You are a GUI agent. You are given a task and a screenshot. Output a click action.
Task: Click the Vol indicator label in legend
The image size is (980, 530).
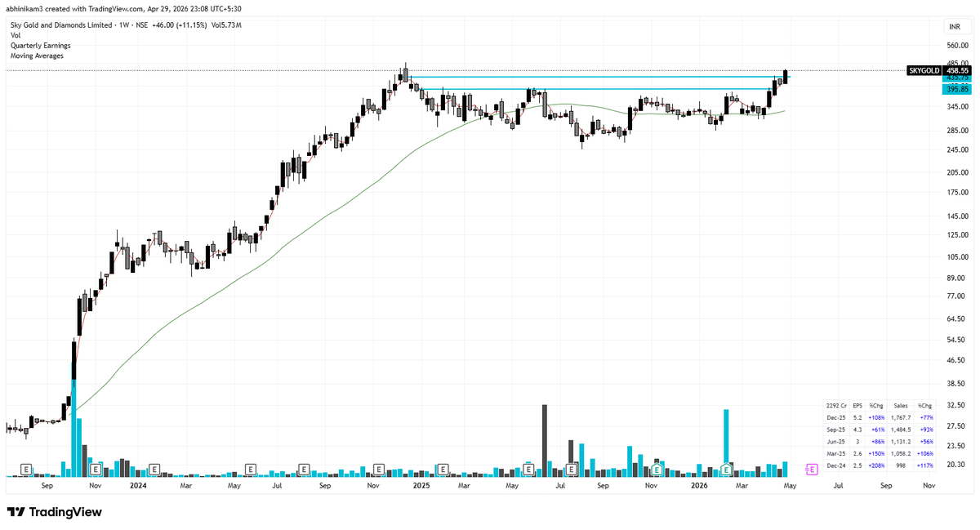pyautogui.click(x=16, y=36)
